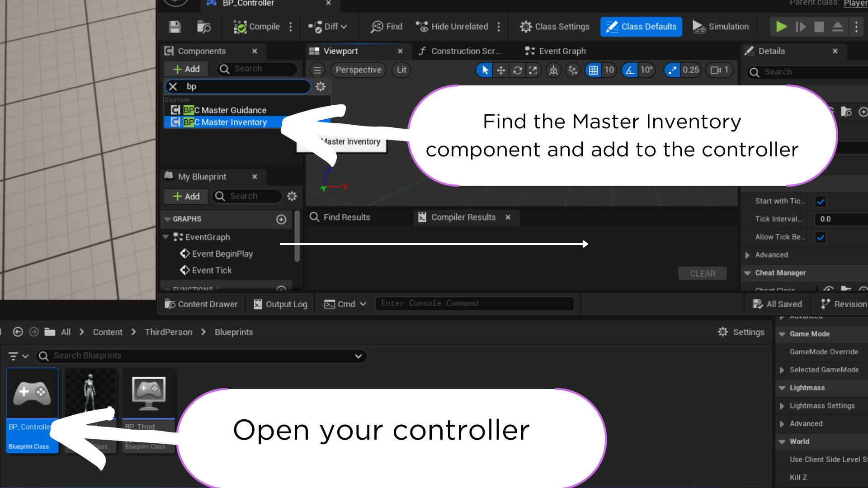
Task: Toggle world/local coordinate space icon
Action: coord(553,70)
